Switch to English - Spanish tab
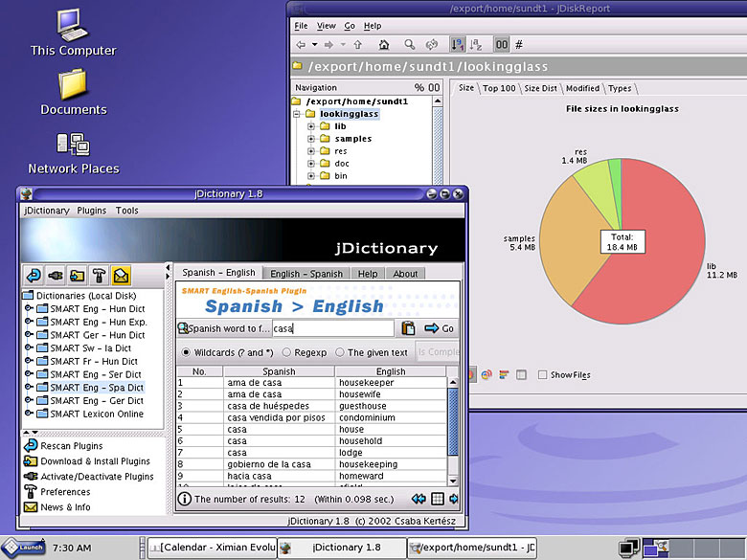Image resolution: width=747 pixels, height=560 pixels. (x=306, y=274)
